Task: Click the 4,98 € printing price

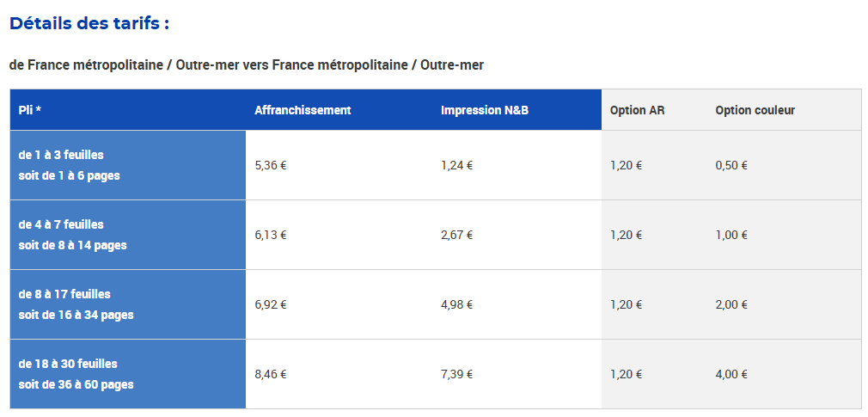Action: tap(456, 304)
